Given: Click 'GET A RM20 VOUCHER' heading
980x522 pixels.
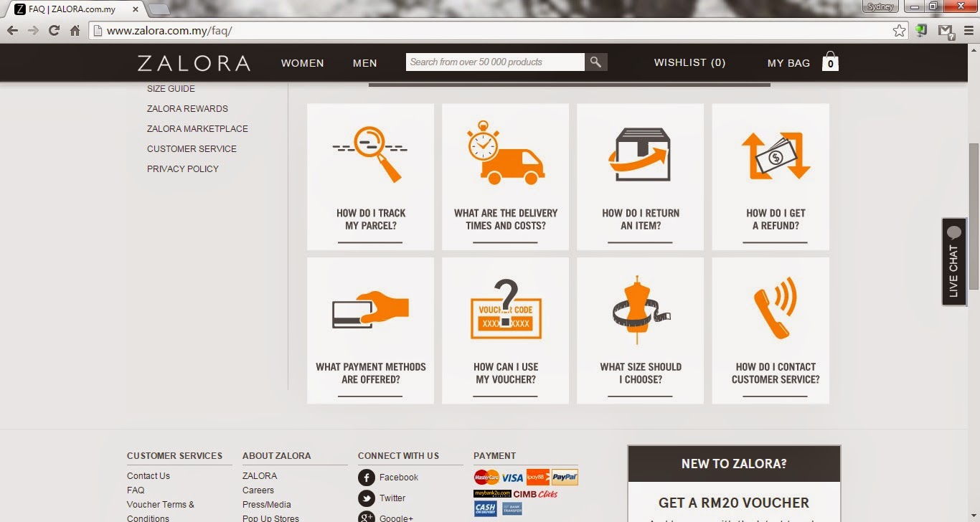Looking at the screenshot, I should point(734,503).
